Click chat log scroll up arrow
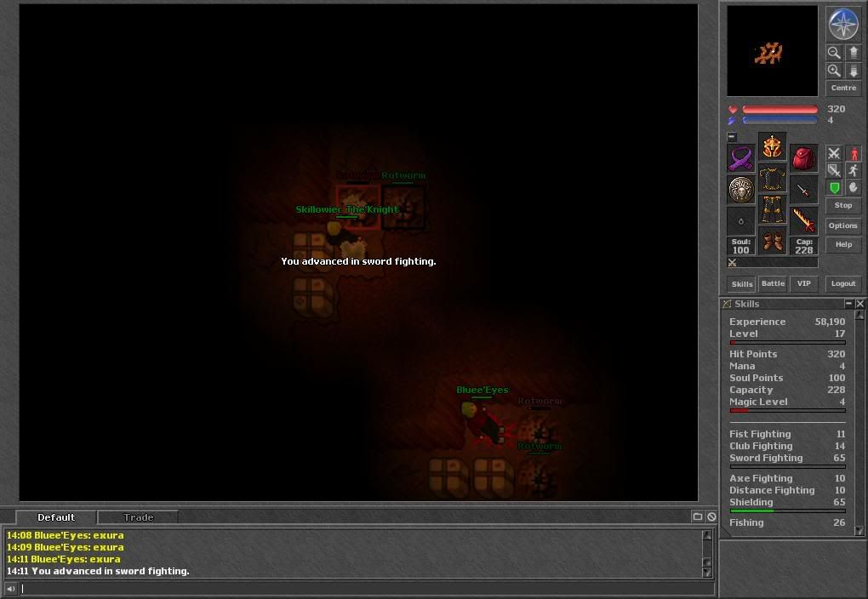The image size is (868, 599). click(x=707, y=535)
